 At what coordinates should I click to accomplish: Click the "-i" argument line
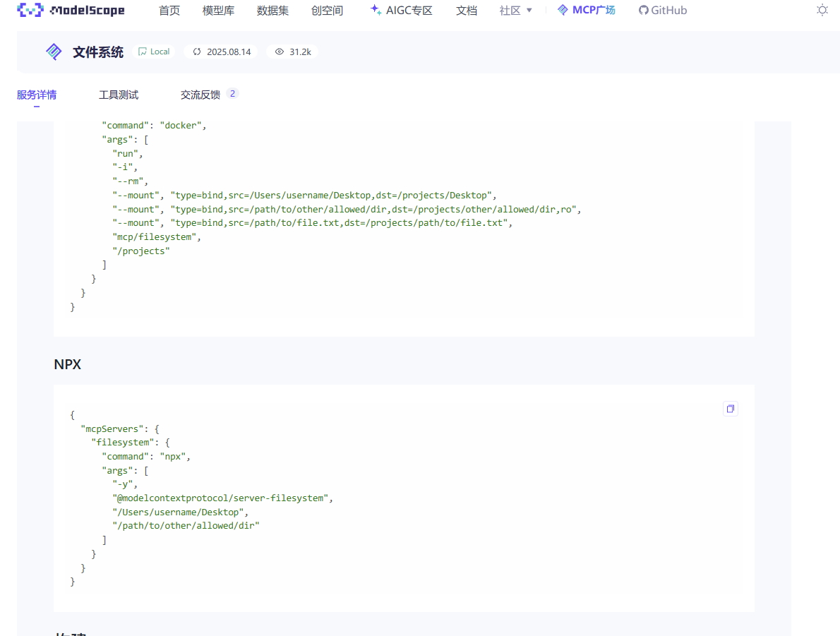(x=125, y=167)
